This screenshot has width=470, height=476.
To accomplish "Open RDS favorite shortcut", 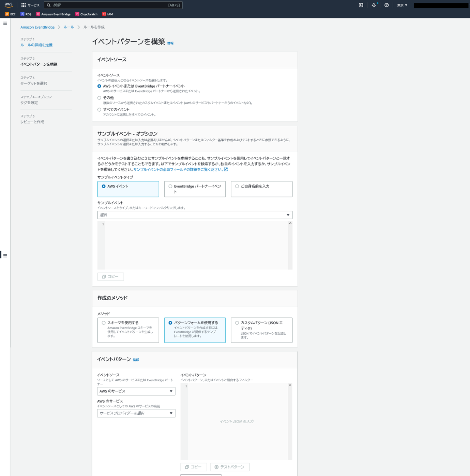I will click(26, 14).
